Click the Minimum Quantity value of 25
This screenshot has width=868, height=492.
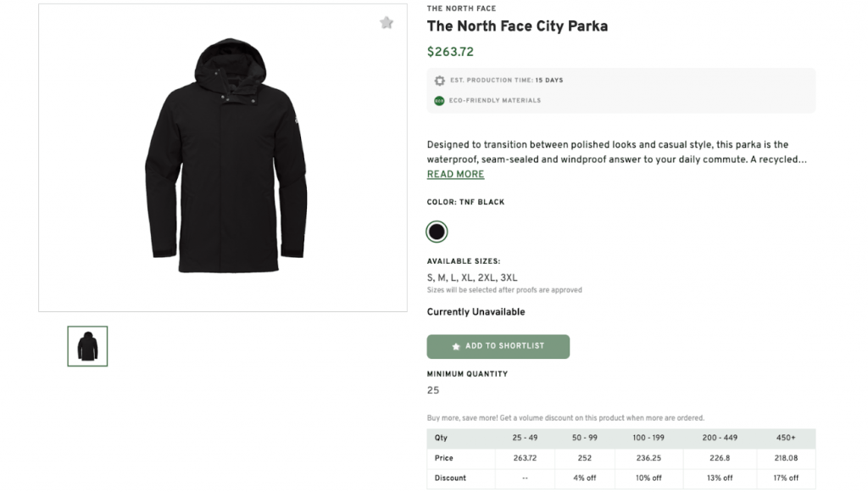433,390
